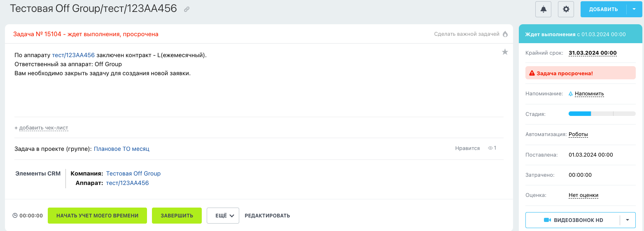Click Поставлена date 01.03.2024 00:00
Screen dimensions: 644x231
coord(591,155)
